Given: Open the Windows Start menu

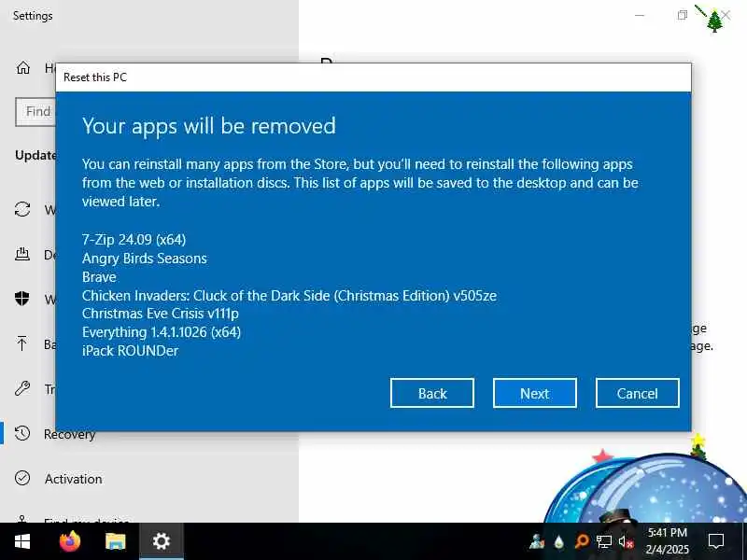Looking at the screenshot, I should pyautogui.click(x=22, y=541).
